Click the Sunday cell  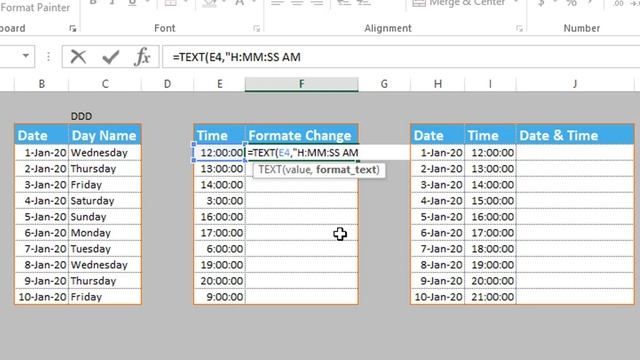click(105, 217)
